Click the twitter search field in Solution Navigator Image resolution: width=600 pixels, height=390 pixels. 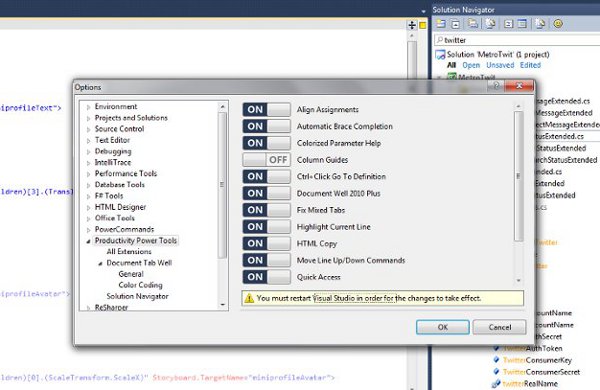(517, 40)
